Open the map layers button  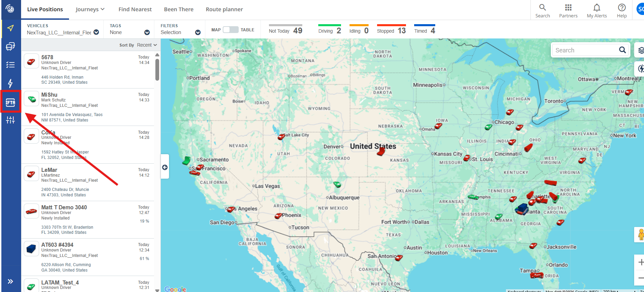point(640,50)
